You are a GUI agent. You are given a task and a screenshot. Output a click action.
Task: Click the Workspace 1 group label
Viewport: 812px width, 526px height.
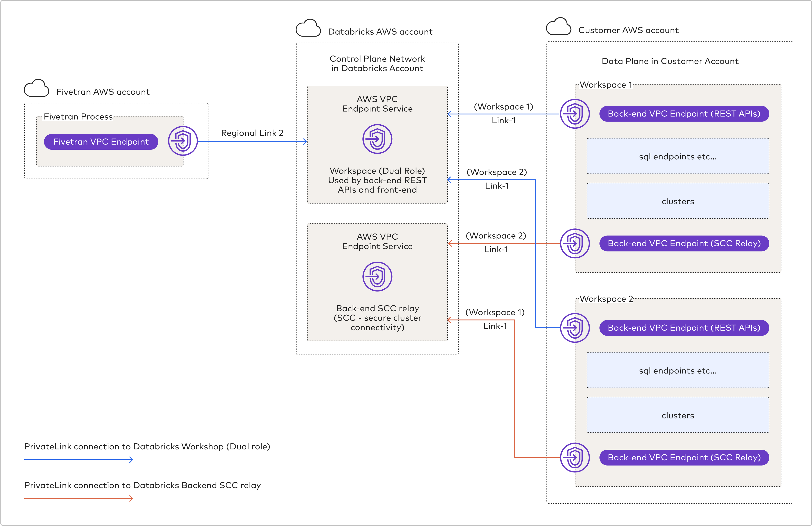(x=606, y=85)
